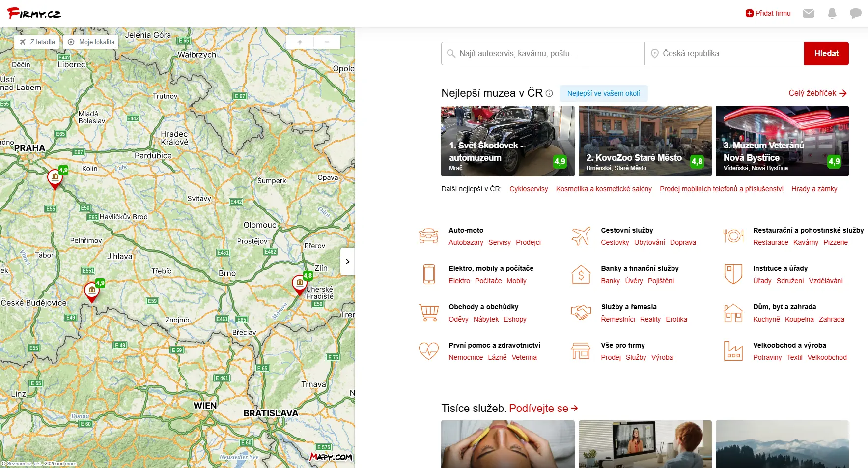This screenshot has height=468, width=868.
Task: Click Velkoobchod a výroba factory icon
Action: 733,351
